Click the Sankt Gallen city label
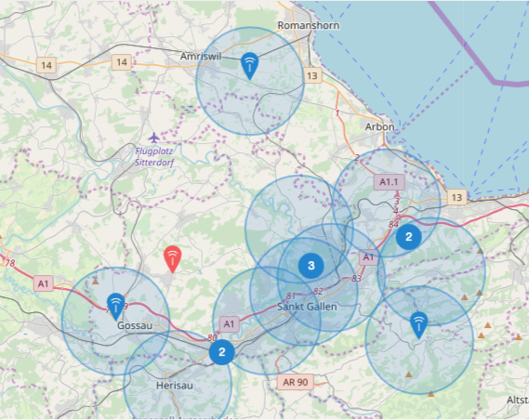The width and height of the screenshot is (529, 420). pyautogui.click(x=307, y=307)
